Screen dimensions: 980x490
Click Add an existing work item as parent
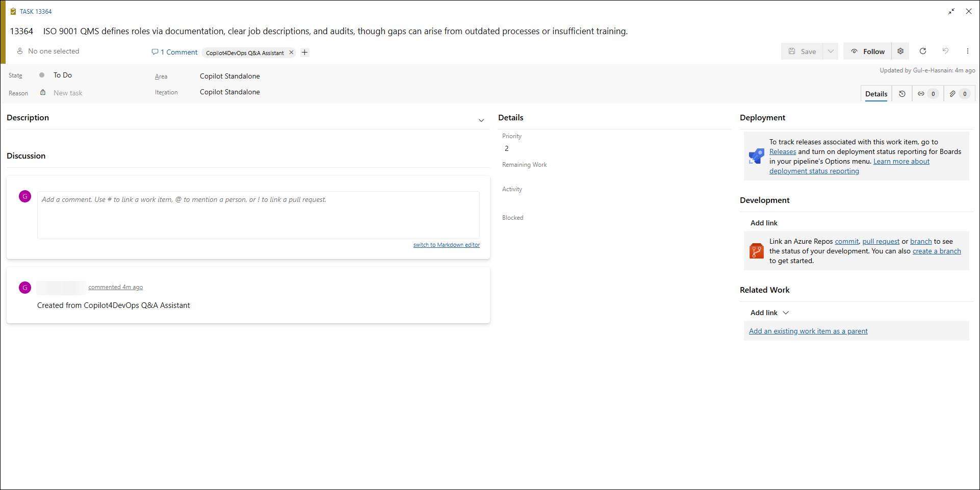coord(808,331)
